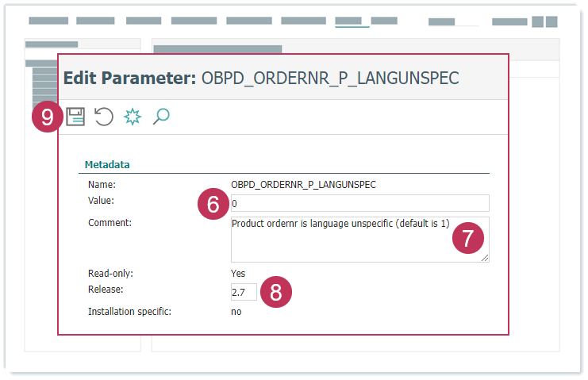The image size is (588, 380).
Task: Select the Release field containing 2.7
Action: [x=243, y=292]
